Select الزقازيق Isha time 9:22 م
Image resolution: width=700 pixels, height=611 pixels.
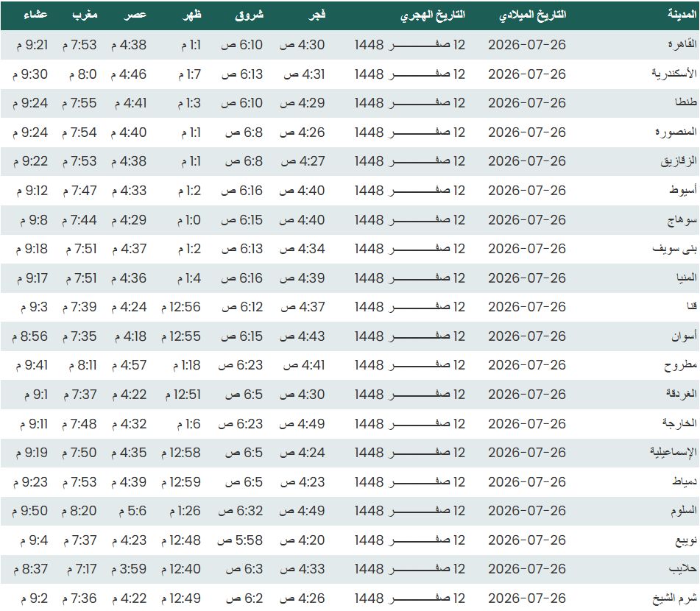click(30, 161)
